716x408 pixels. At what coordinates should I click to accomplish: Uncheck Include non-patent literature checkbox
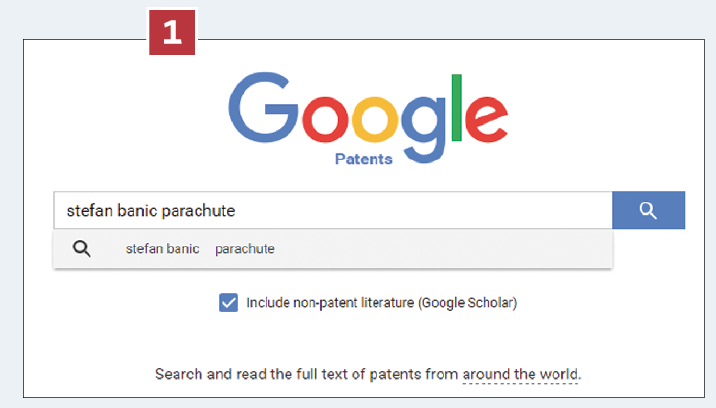pos(228,302)
